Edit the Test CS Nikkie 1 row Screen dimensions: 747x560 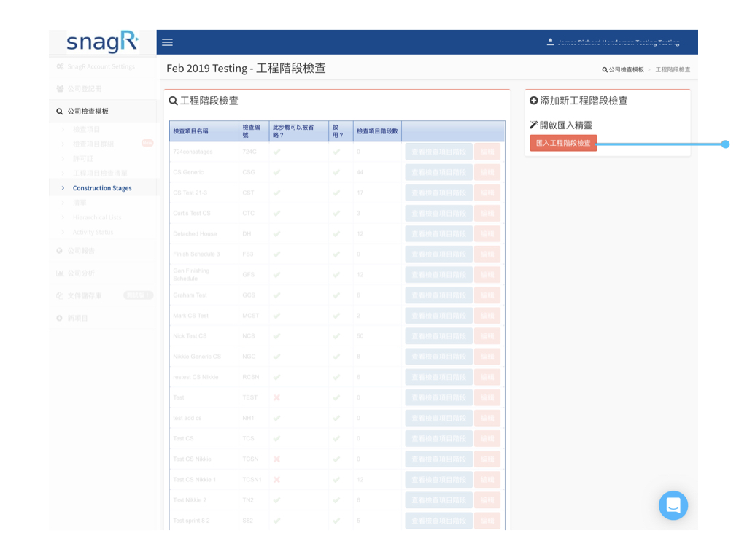coord(487,480)
